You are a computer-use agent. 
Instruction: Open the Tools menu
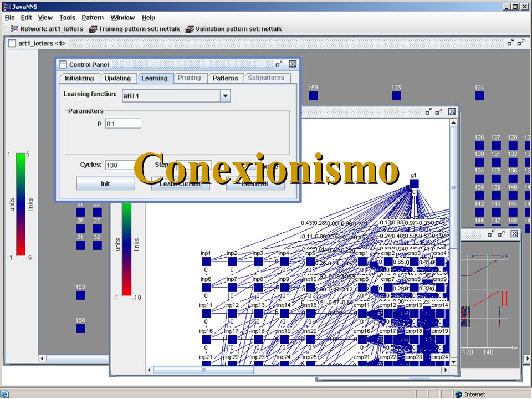(67, 18)
